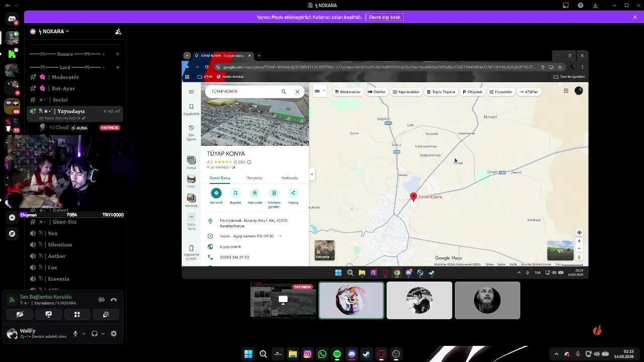Expand microphone input options arrow
Screen dimensions: 644x362
84,333
